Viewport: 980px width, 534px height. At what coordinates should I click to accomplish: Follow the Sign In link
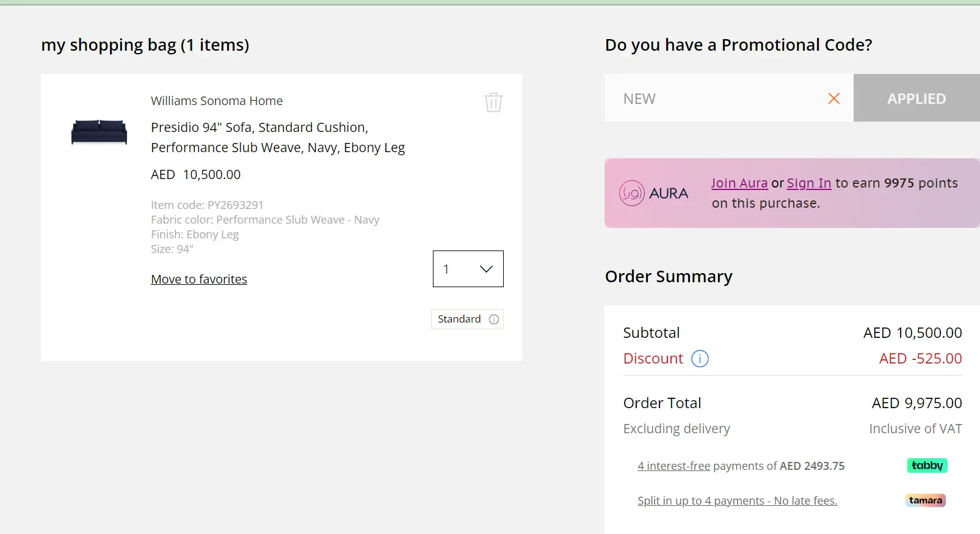pos(809,183)
